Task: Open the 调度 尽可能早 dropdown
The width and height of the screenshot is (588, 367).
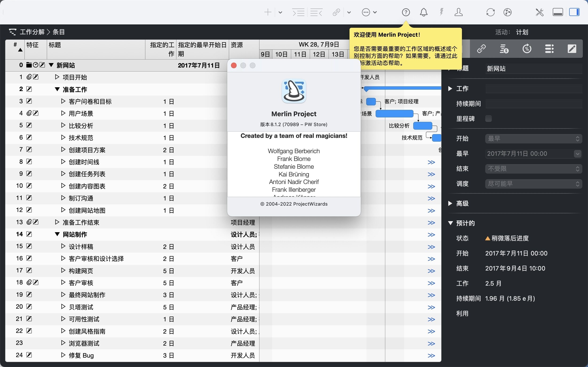Action: click(x=533, y=184)
